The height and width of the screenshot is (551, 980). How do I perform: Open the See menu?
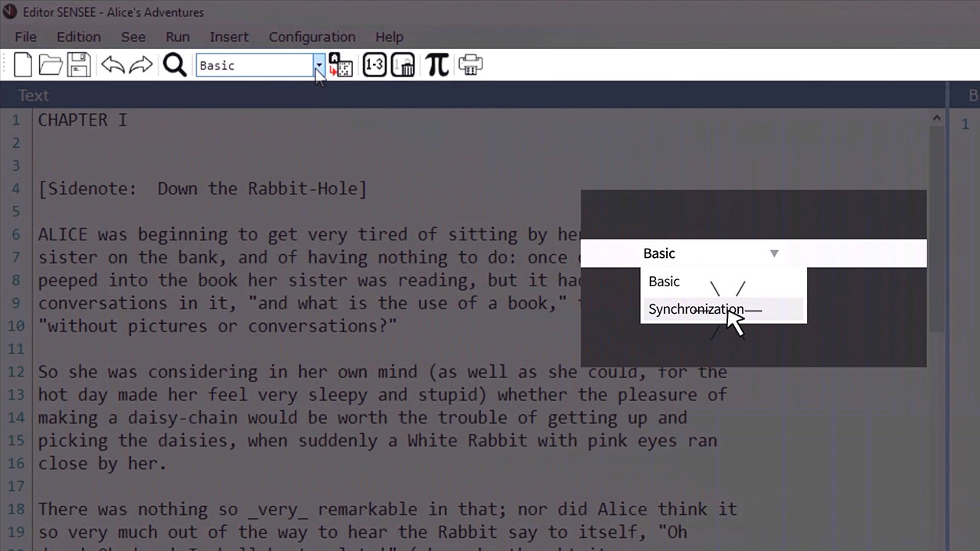point(133,37)
